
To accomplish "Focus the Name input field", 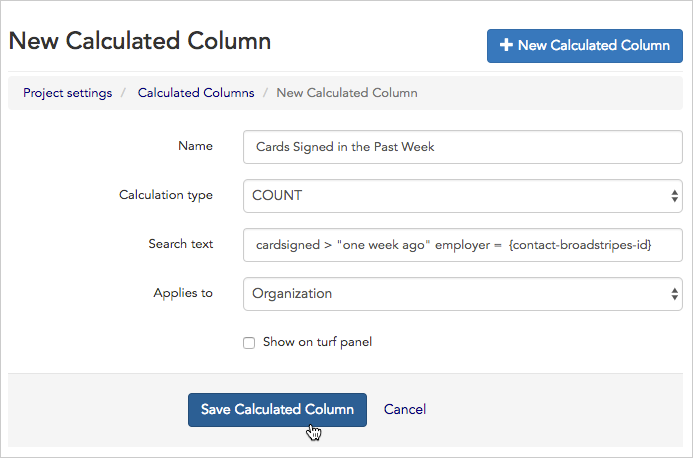I will [462, 147].
